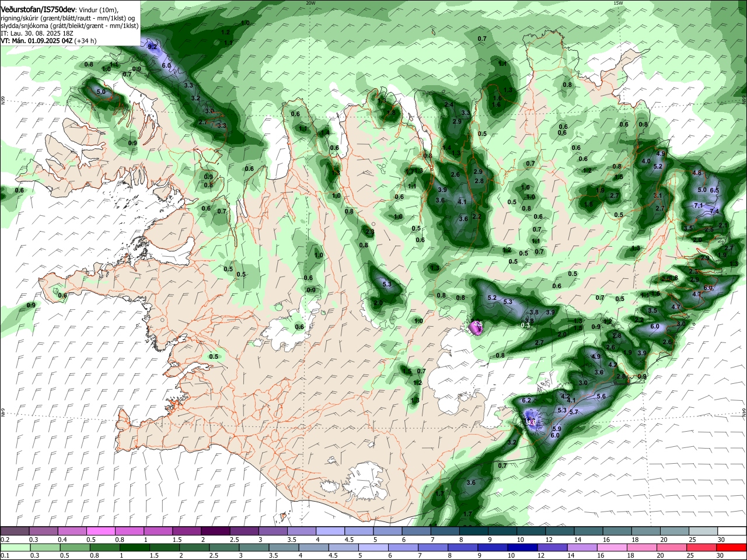Click the dark teal 10 swatch in the snow legend row

click(531, 531)
